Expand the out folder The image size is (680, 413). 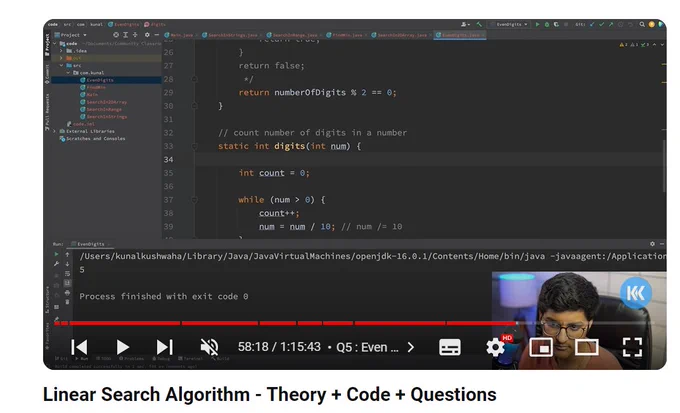[x=61, y=58]
